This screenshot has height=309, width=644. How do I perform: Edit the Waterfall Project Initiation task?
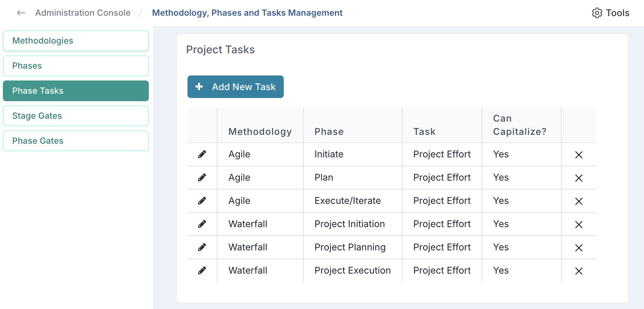[202, 224]
